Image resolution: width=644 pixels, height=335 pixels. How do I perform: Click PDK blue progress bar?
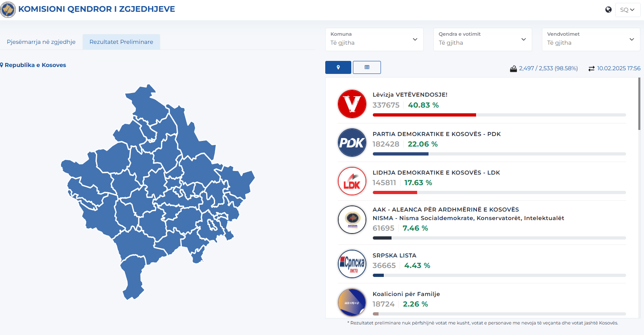(x=400, y=154)
